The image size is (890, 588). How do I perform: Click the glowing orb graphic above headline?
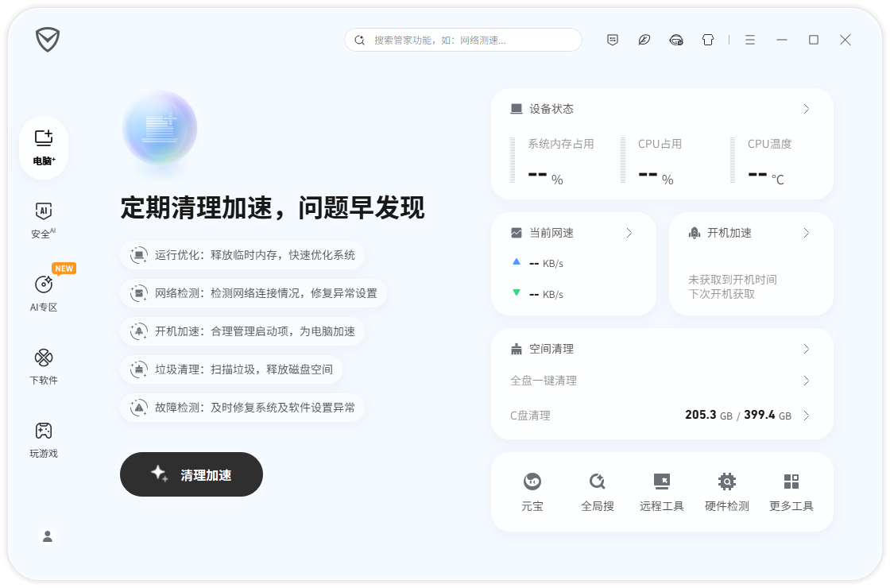[160, 128]
